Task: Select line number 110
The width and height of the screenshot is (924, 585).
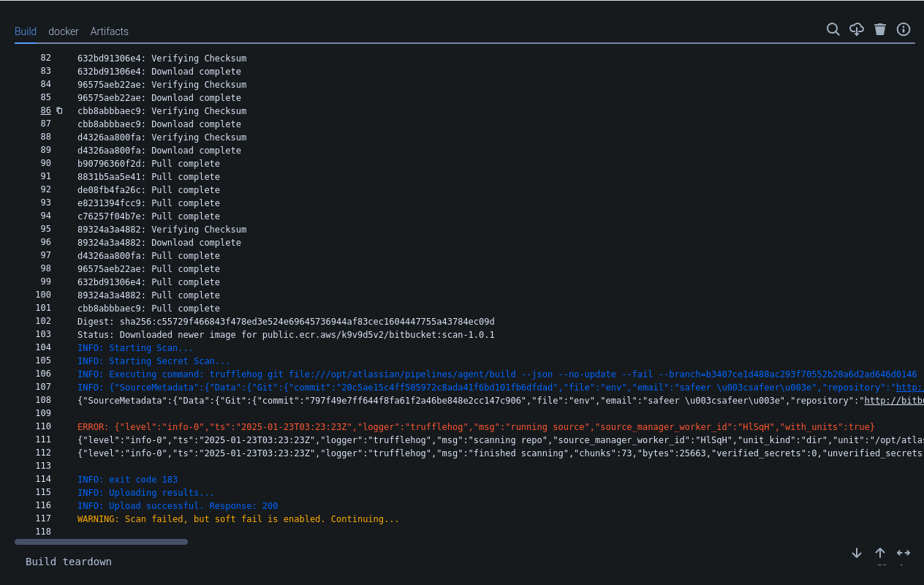Action: 43,427
